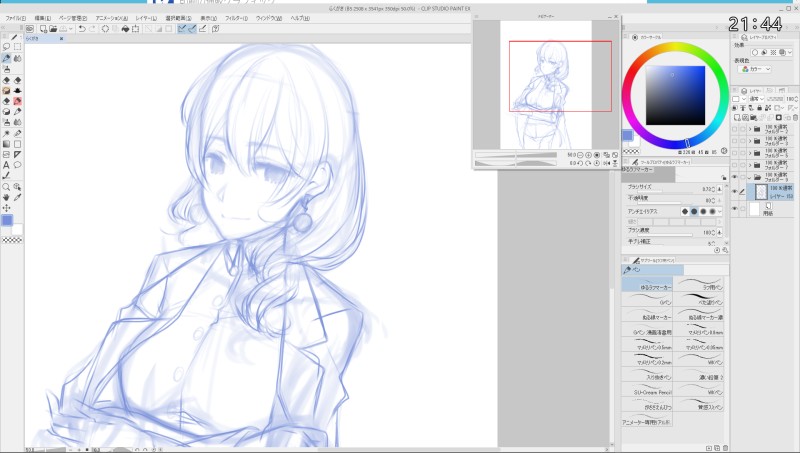The height and width of the screenshot is (453, 800).
Task: Collapse the open フォルダー 9 folder
Action: tap(750, 177)
